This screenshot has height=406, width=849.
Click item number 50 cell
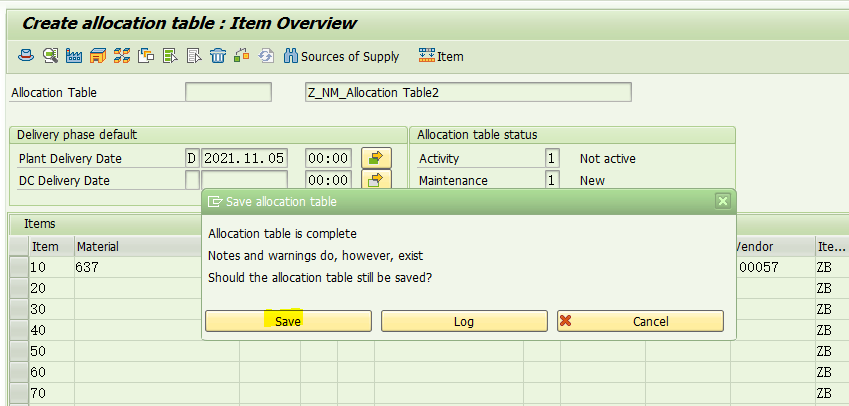pyautogui.click(x=51, y=351)
